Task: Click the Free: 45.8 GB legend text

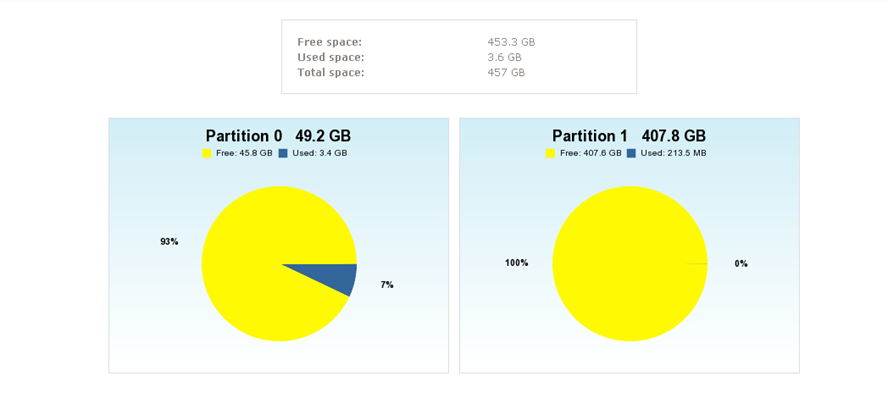Action: (244, 153)
